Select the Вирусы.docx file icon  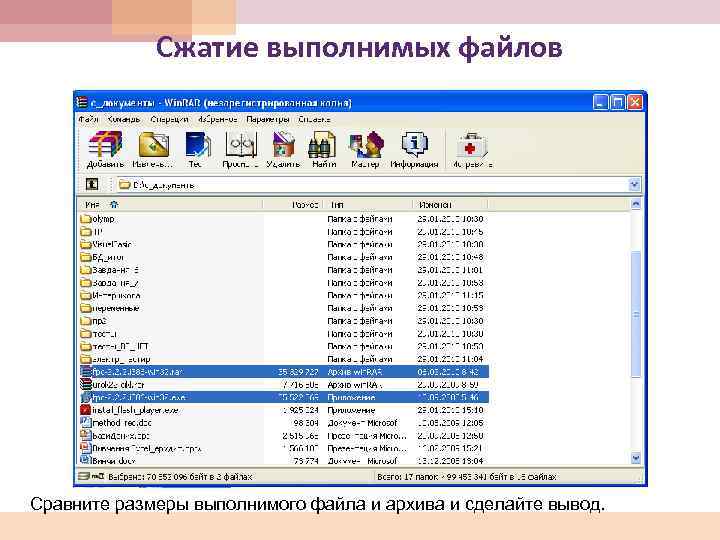(86, 460)
